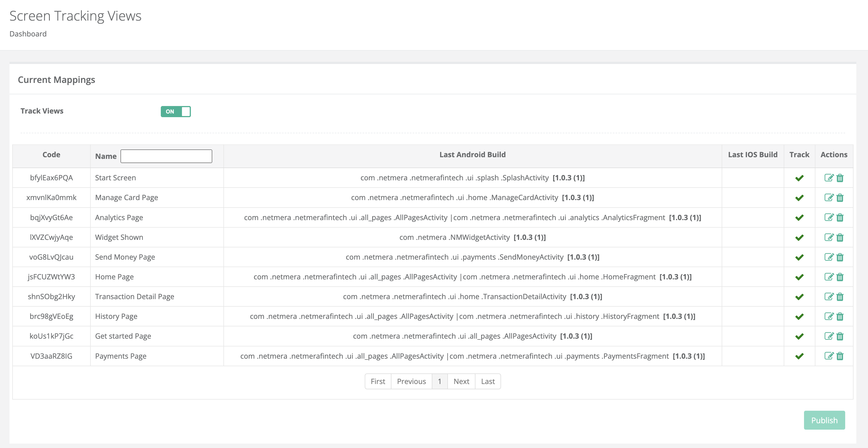Delete the Manage Card Page mapping
Image resolution: width=868 pixels, height=448 pixels.
pos(840,198)
